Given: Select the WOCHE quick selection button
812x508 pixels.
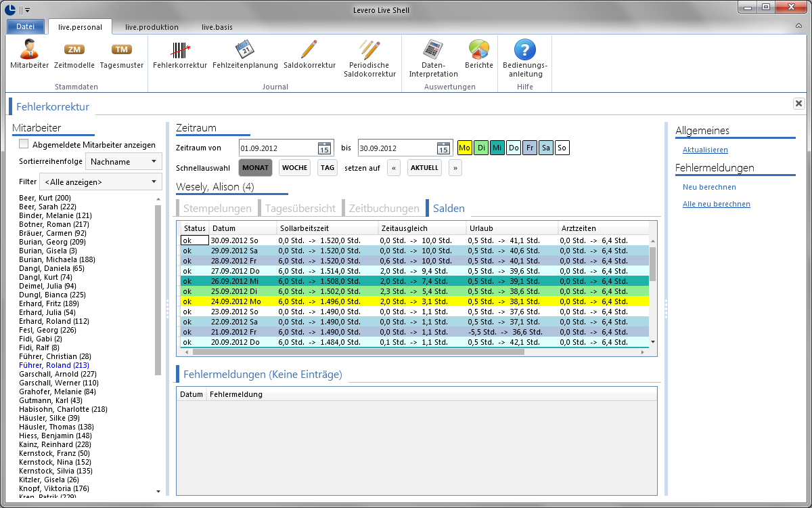Looking at the screenshot, I should tap(294, 167).
